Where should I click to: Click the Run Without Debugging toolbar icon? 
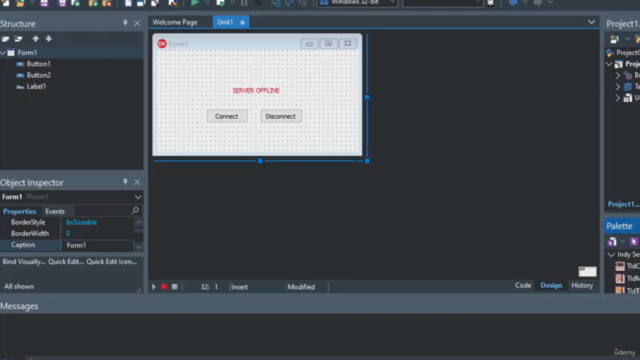point(220,3)
